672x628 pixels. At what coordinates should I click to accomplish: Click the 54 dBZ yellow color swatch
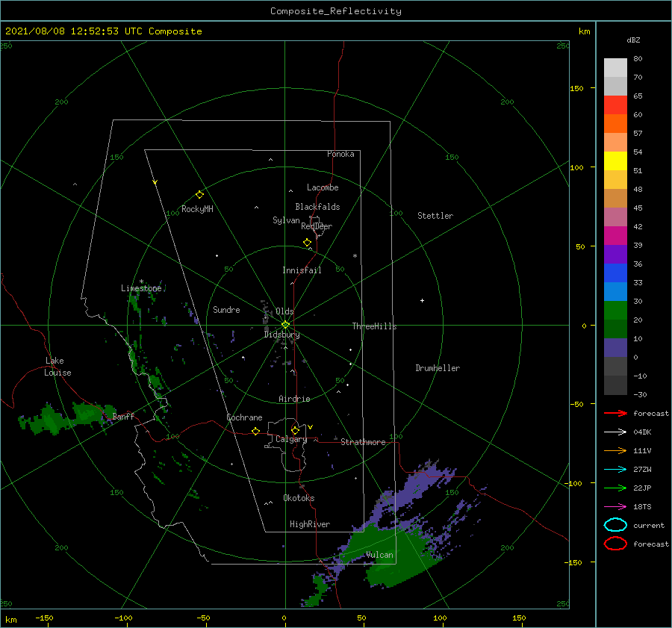click(x=615, y=161)
